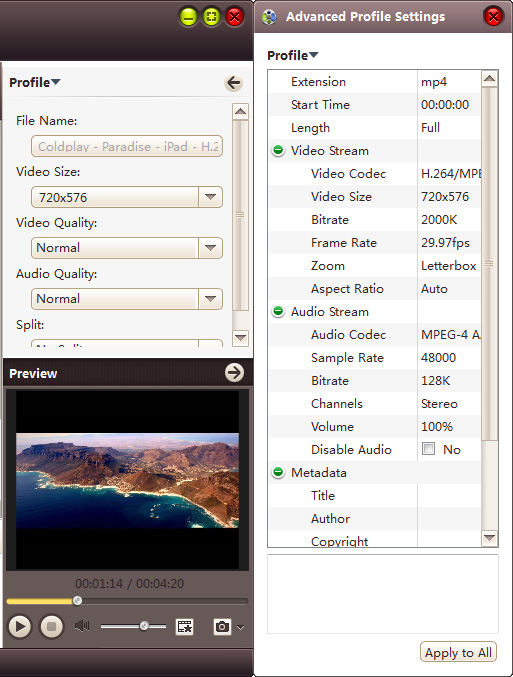Click the back arrow in Profile panel

click(x=234, y=82)
